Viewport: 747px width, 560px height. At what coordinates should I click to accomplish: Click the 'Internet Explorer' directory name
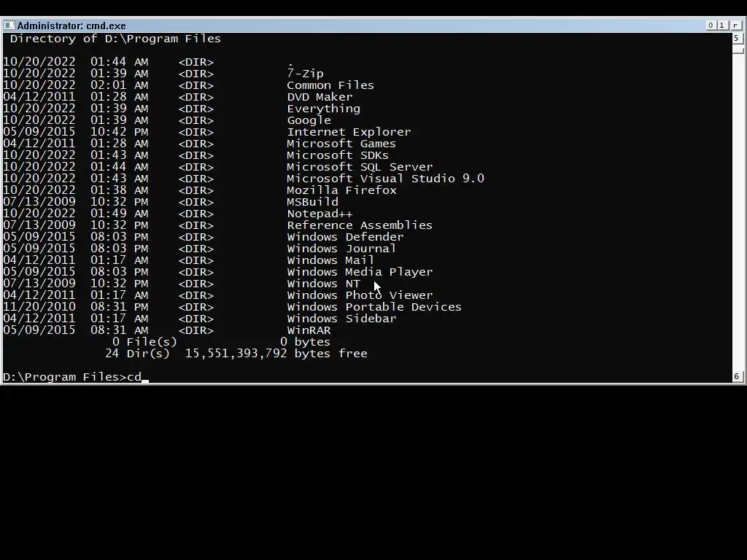coord(349,132)
